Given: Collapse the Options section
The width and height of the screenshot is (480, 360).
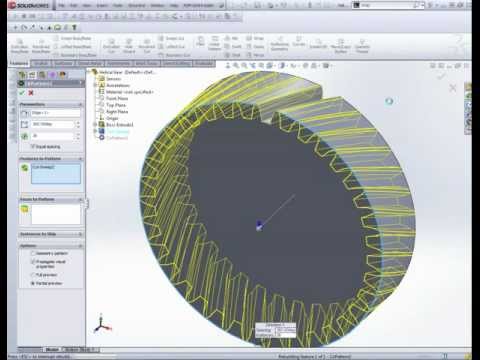Looking at the screenshot, I should pos(80,246).
